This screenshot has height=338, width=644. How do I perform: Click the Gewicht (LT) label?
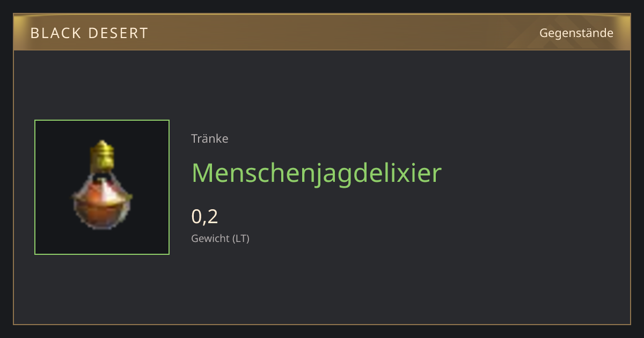coord(220,238)
